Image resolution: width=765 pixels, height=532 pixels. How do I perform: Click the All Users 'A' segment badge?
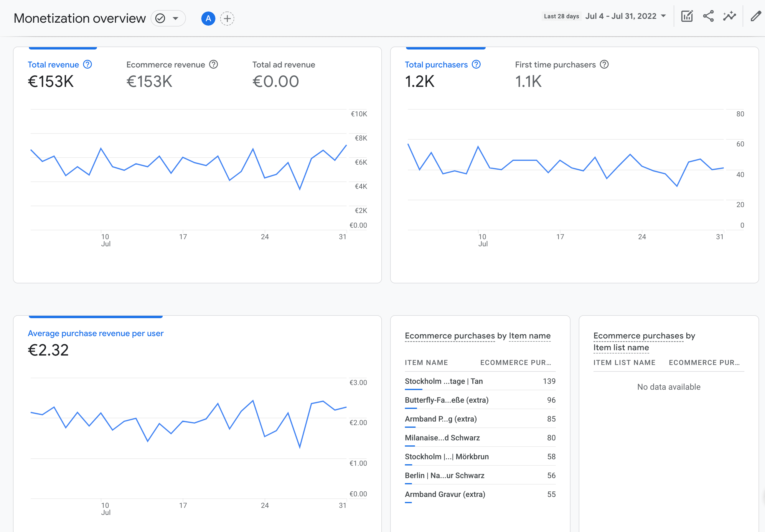pos(208,18)
